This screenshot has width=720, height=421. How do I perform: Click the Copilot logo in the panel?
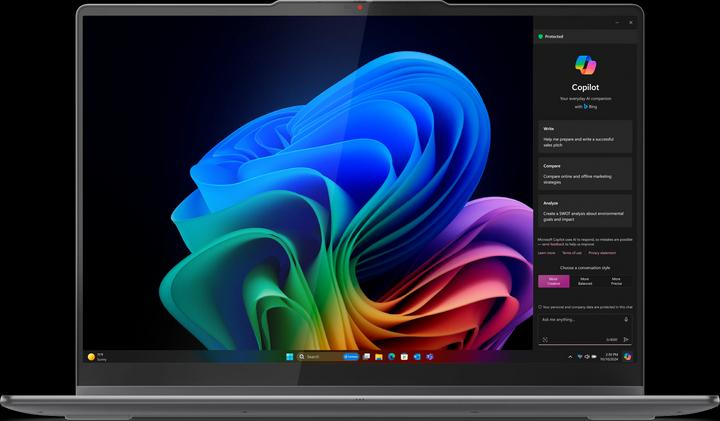pyautogui.click(x=585, y=65)
